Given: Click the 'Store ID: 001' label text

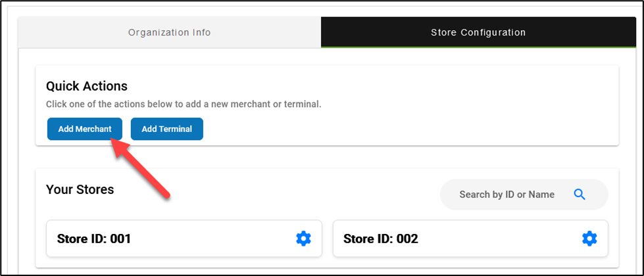Looking at the screenshot, I should tap(94, 239).
